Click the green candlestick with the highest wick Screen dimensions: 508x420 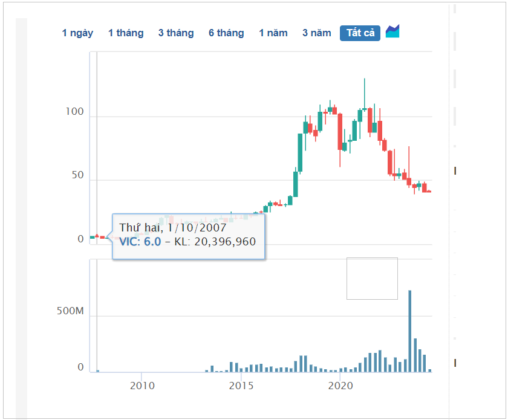tap(364, 109)
